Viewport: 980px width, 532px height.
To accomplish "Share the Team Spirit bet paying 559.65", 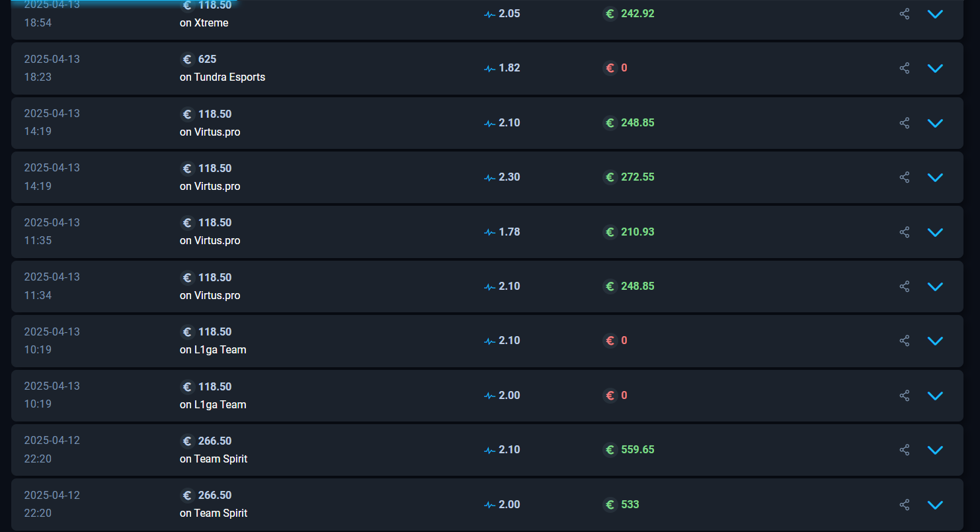I will coord(905,450).
